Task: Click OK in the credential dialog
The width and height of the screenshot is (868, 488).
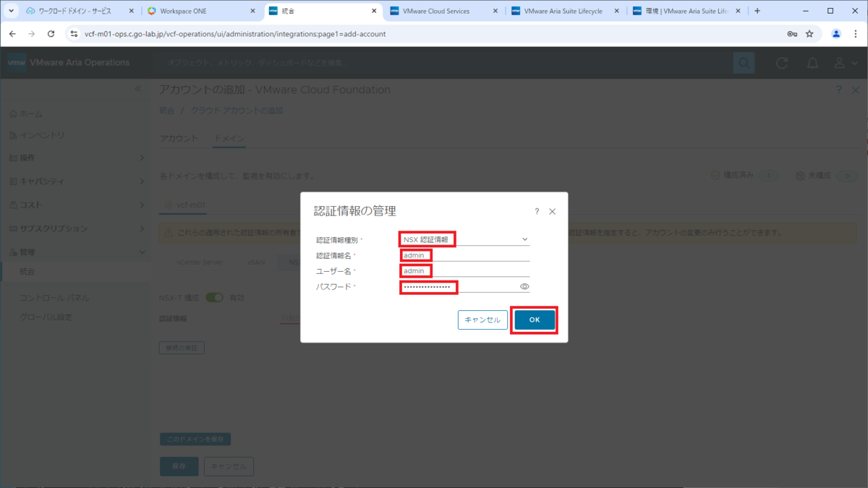Action: coord(535,320)
